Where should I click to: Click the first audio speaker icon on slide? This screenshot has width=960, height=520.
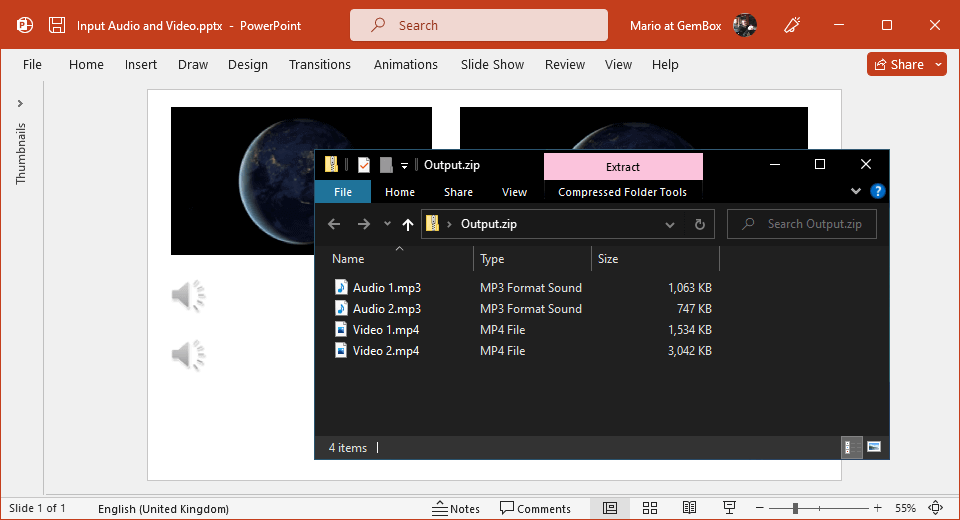(x=188, y=295)
